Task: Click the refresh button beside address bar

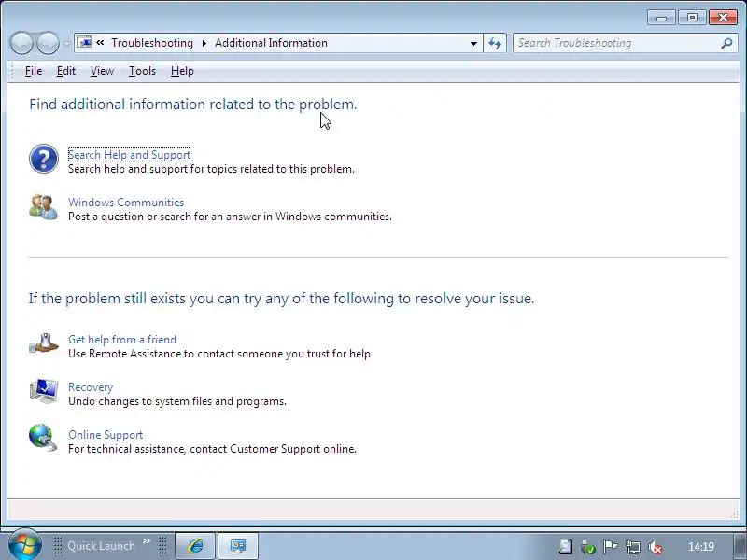Action: tap(495, 43)
